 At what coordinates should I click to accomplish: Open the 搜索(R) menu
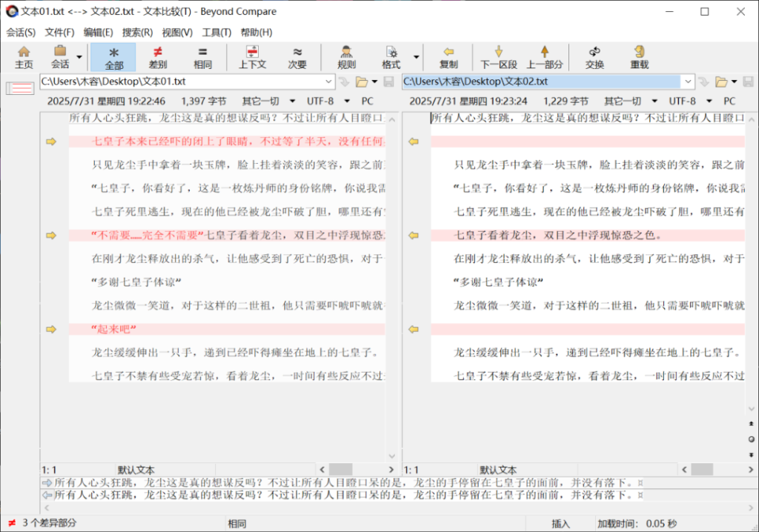tap(137, 33)
